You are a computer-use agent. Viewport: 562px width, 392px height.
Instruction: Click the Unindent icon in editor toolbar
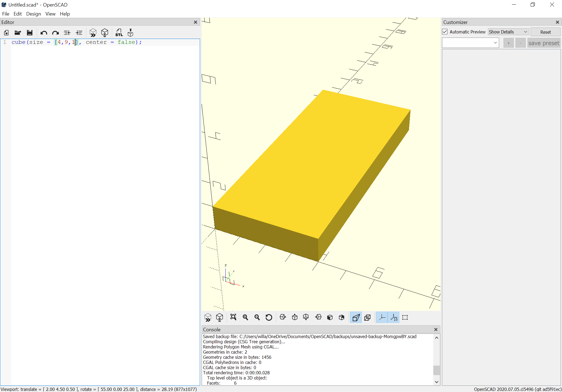(x=67, y=33)
